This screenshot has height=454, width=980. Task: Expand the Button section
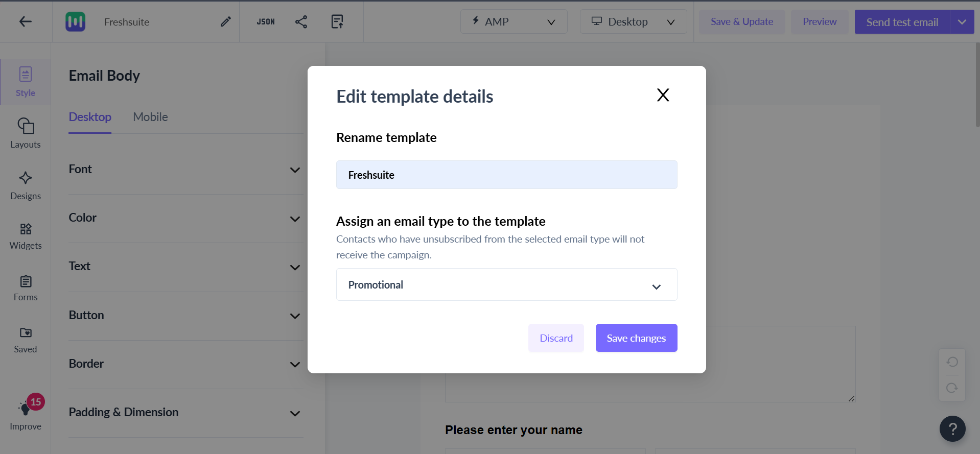185,315
